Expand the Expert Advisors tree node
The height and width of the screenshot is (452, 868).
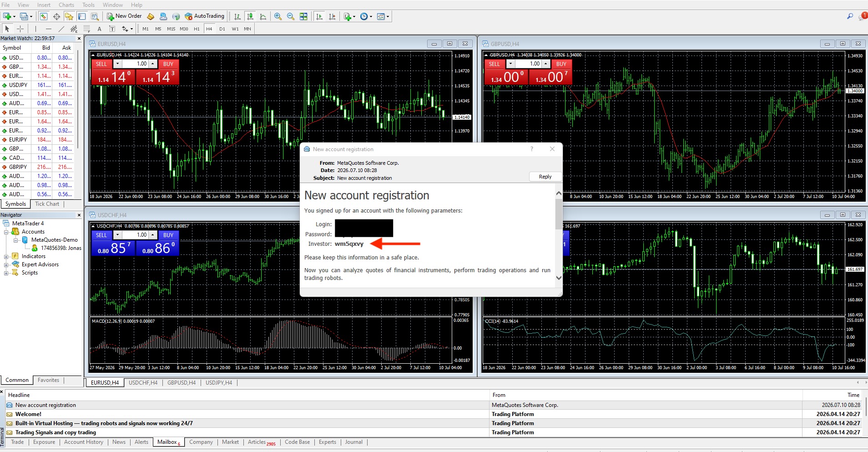(x=6, y=264)
